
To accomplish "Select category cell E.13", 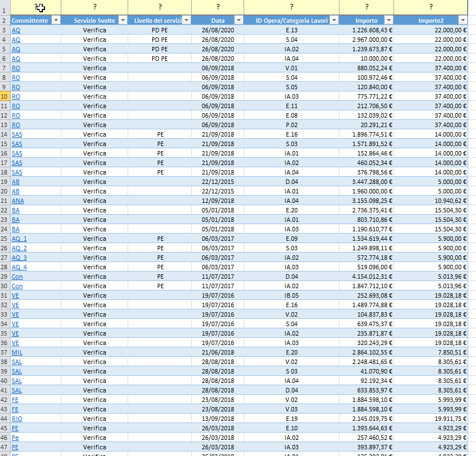I will 292,30.
